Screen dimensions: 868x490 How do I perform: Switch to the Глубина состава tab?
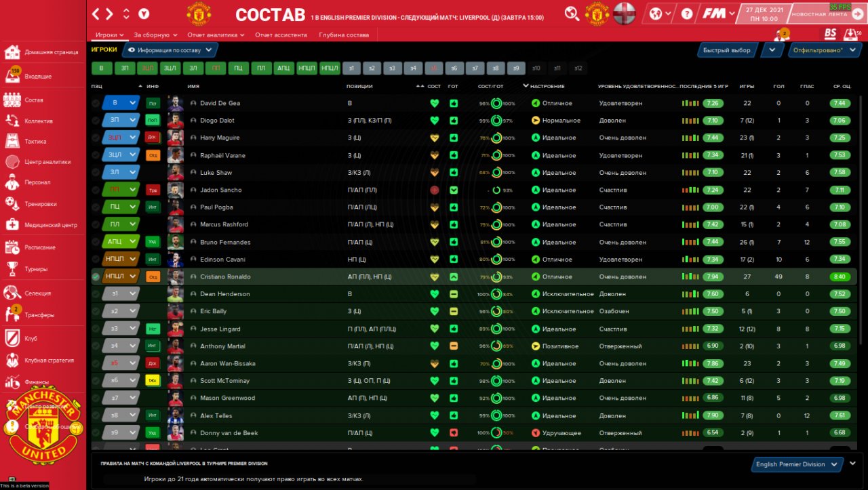[x=344, y=35]
